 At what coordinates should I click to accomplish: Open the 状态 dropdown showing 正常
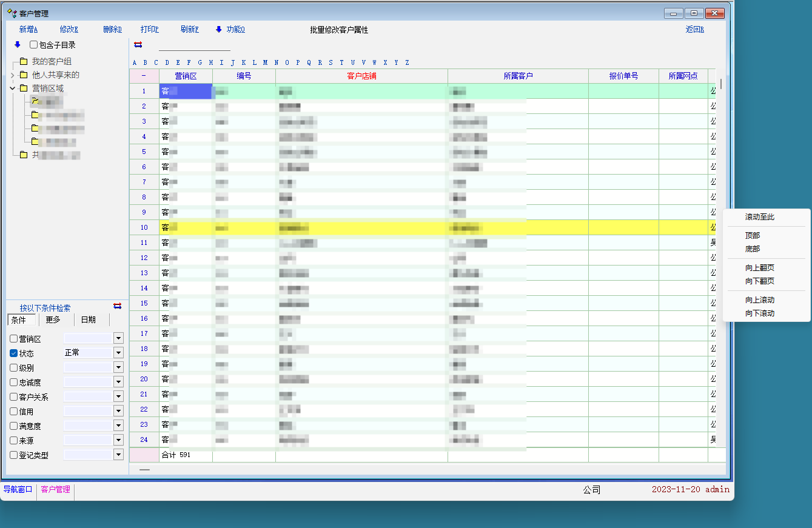pos(118,353)
